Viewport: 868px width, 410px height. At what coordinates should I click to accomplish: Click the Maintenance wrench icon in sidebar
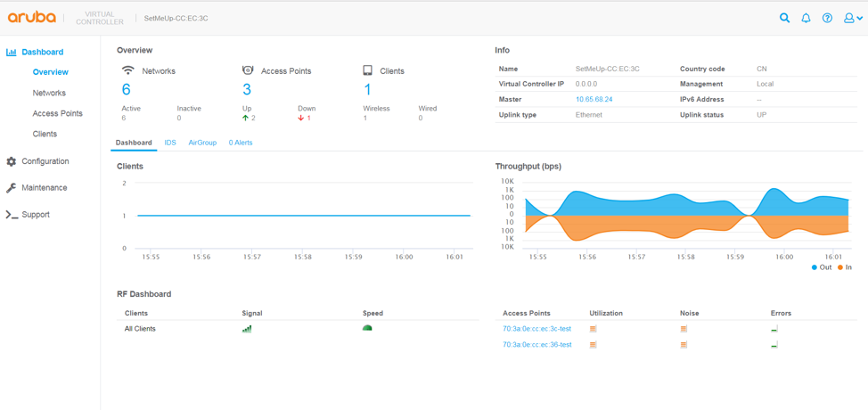[x=12, y=188]
